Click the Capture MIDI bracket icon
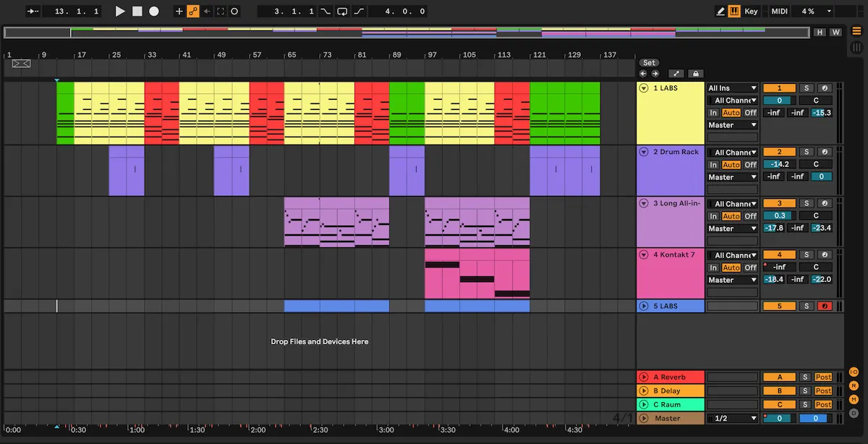 click(x=221, y=12)
